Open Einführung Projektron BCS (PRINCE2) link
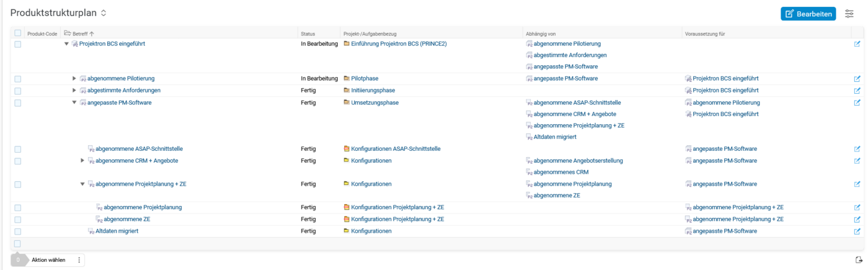Image resolution: width=868 pixels, height=270 pixels. [399, 44]
